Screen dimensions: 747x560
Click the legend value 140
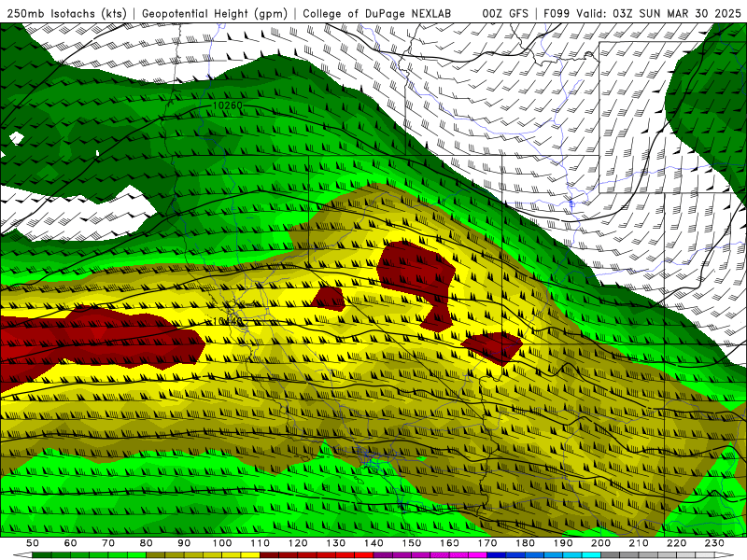(374, 543)
